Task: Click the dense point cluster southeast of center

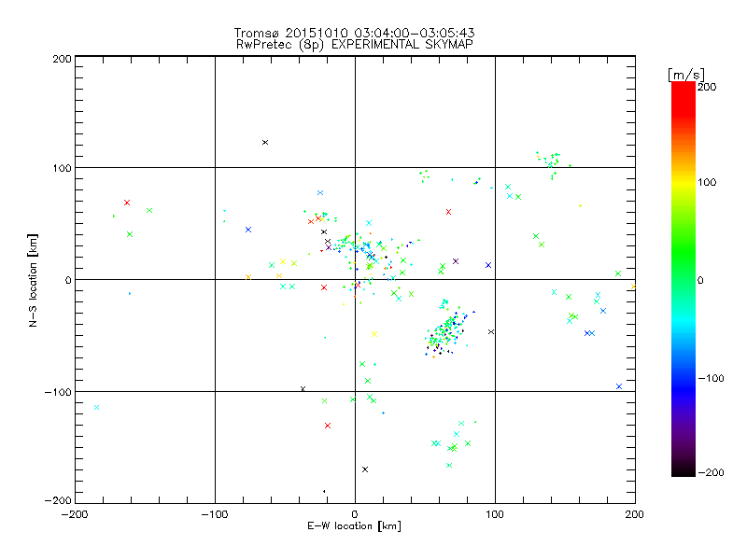Action: 446,329
